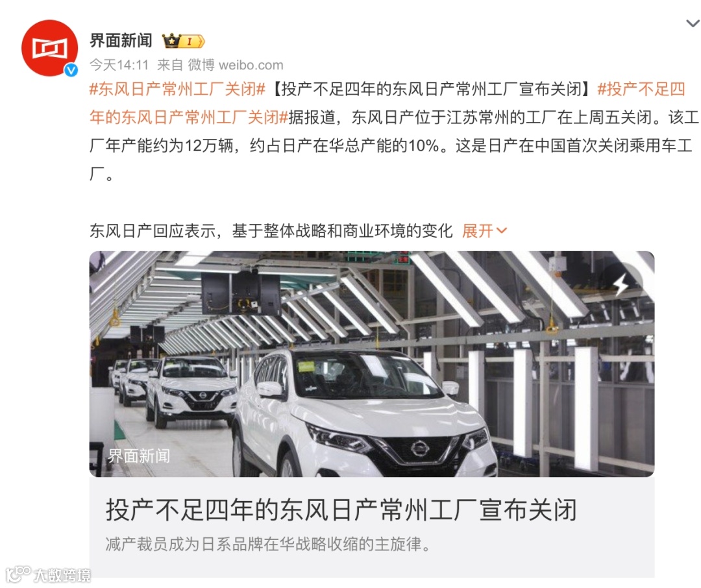Click the blue verified badge on avatar

(71, 70)
